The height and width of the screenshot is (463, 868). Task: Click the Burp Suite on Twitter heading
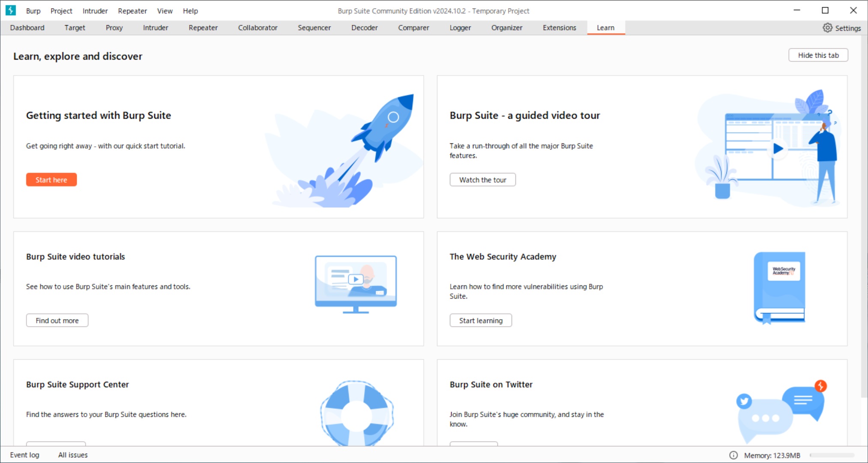pyautogui.click(x=491, y=384)
